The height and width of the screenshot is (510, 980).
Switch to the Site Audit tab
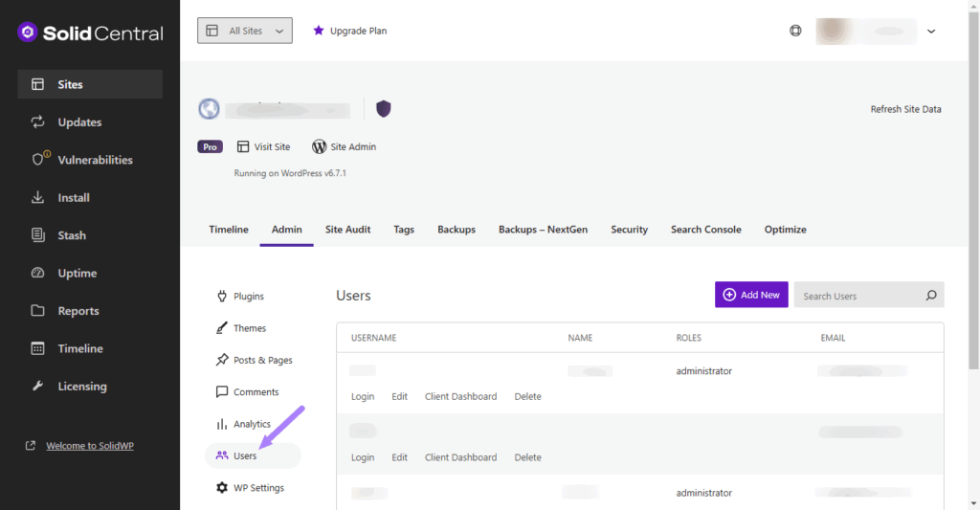(x=347, y=230)
